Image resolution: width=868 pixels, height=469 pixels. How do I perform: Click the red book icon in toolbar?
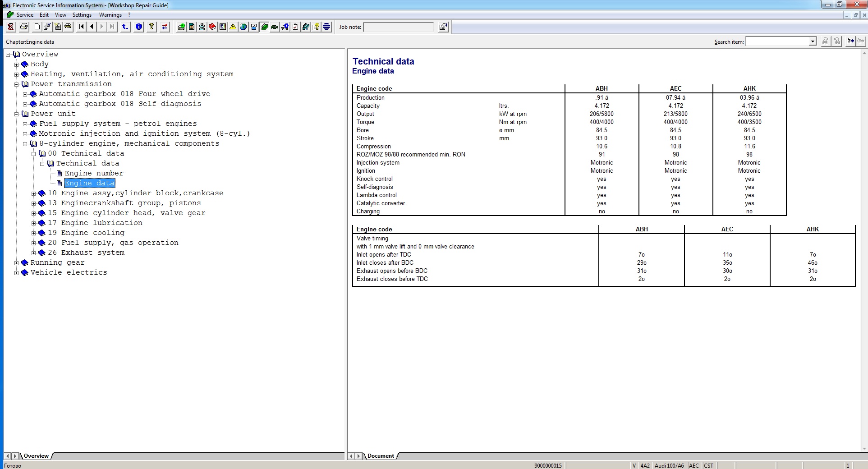(212, 27)
